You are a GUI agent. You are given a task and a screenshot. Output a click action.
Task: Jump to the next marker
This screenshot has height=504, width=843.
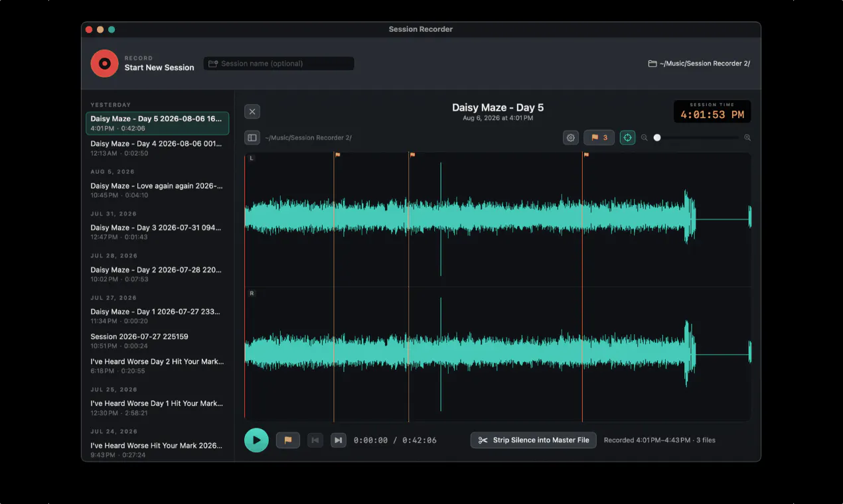[339, 440]
